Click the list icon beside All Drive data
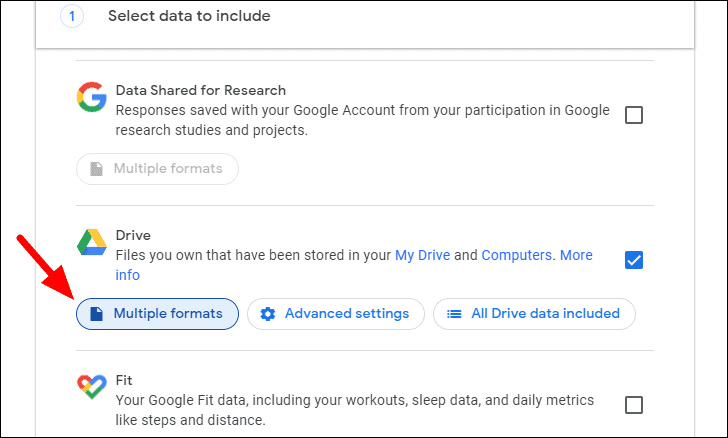This screenshot has width=728, height=438. point(454,314)
